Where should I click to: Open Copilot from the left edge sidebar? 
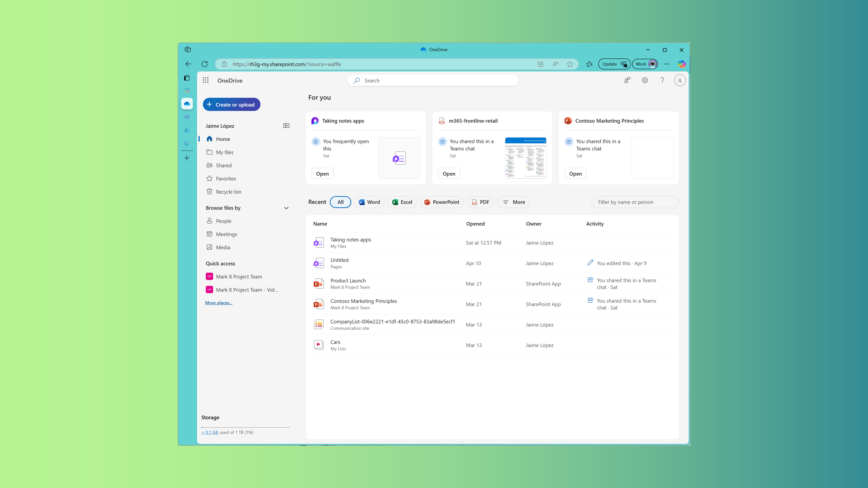187,90
